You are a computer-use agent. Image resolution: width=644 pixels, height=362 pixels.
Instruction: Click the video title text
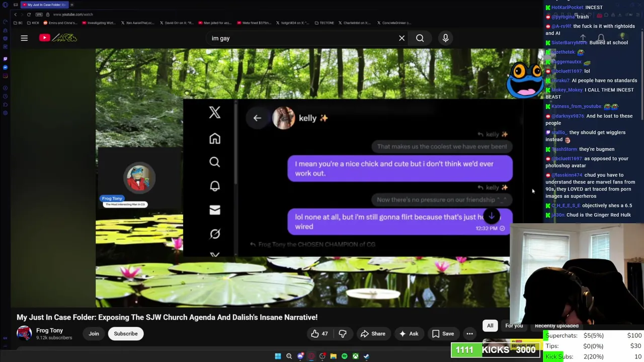click(167, 317)
